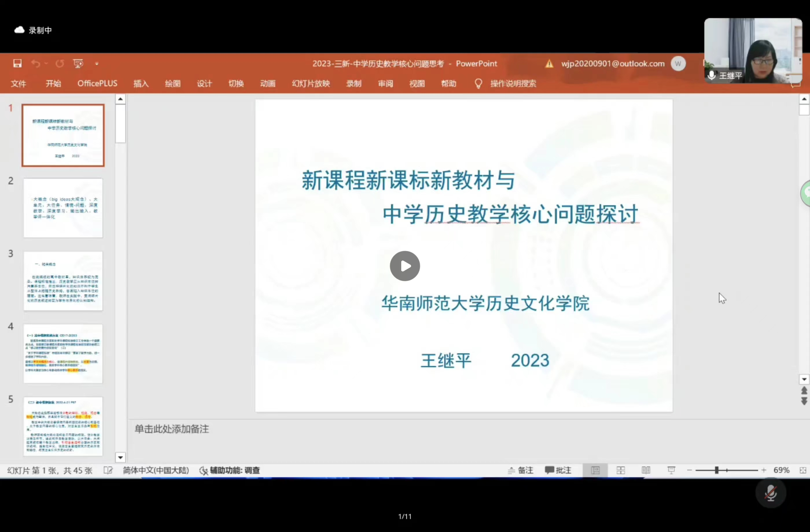Open undo history dropdown arrow
Screen dimensions: 810x532
(x=46, y=64)
